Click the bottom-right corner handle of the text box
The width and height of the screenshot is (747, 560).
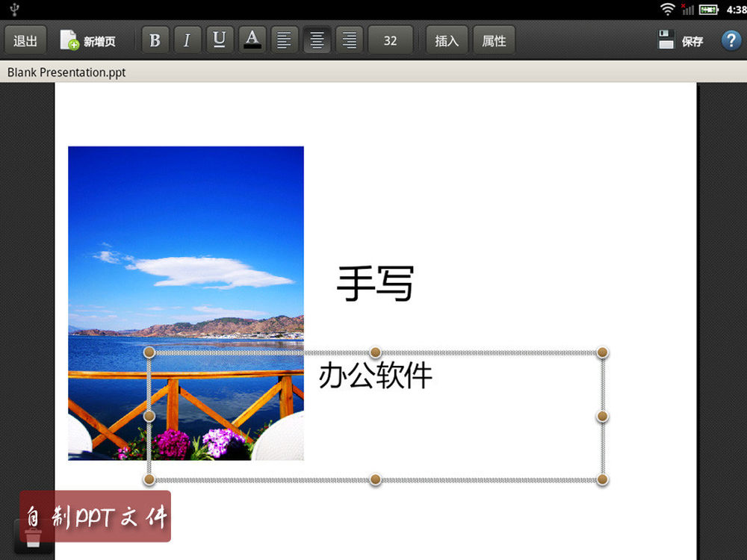(x=602, y=479)
